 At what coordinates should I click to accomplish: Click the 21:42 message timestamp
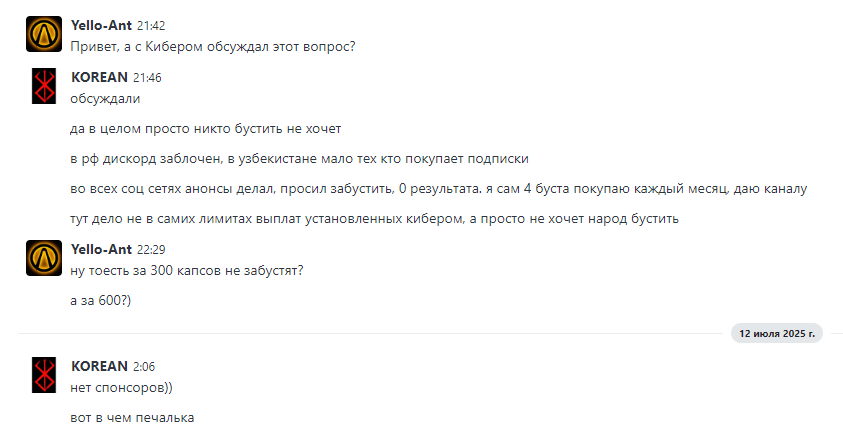[151, 26]
